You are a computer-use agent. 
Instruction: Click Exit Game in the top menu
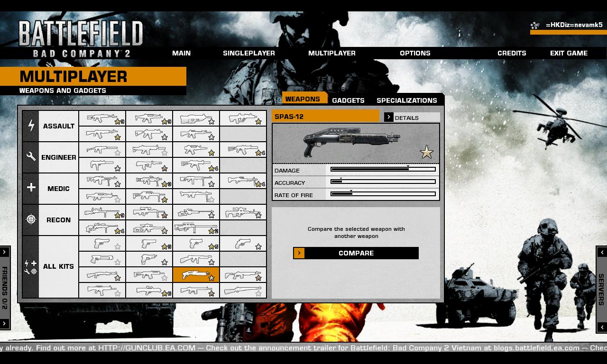569,53
